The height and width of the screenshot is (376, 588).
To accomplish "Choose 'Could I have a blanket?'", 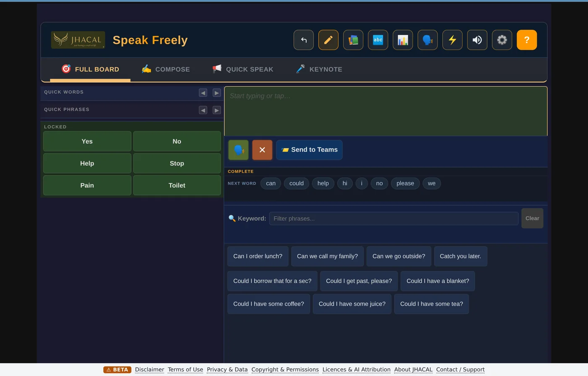I will (438, 281).
